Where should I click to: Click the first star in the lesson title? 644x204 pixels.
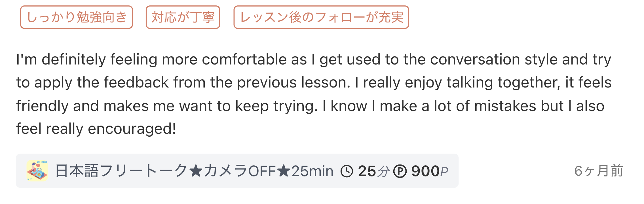tap(195, 171)
